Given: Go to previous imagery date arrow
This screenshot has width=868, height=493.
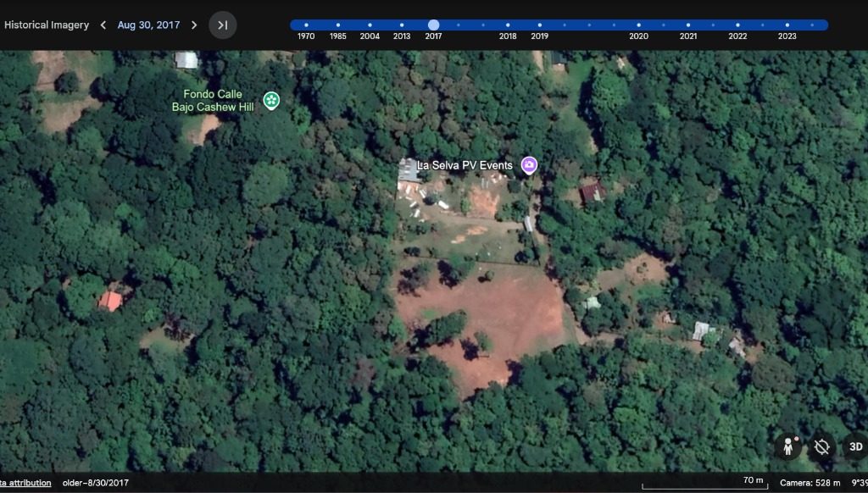Looking at the screenshot, I should tap(103, 25).
